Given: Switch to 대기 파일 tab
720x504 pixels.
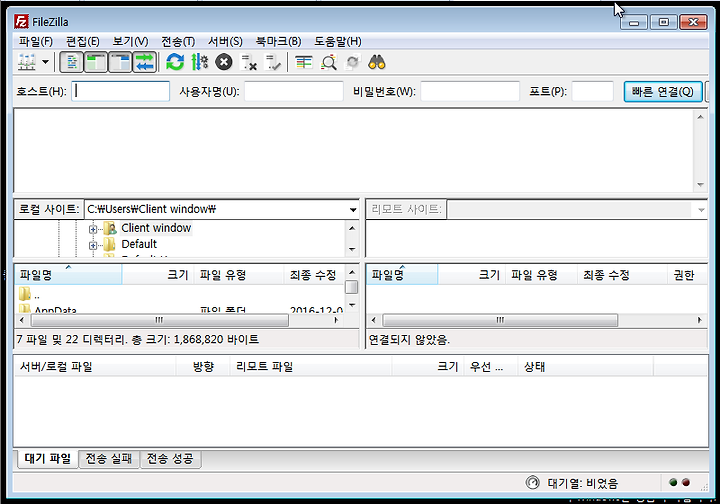Looking at the screenshot, I should (x=48, y=459).
